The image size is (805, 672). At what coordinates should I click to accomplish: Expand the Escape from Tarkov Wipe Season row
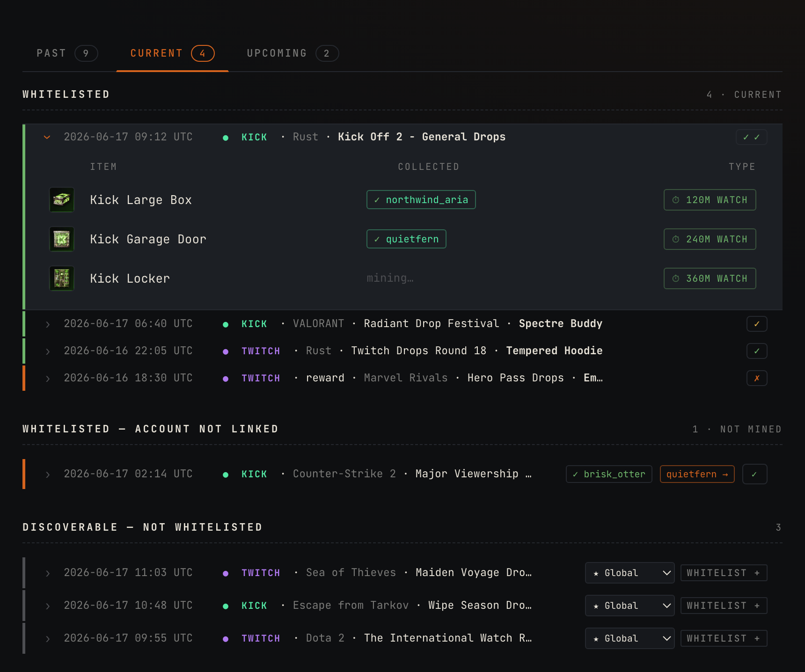coord(47,606)
